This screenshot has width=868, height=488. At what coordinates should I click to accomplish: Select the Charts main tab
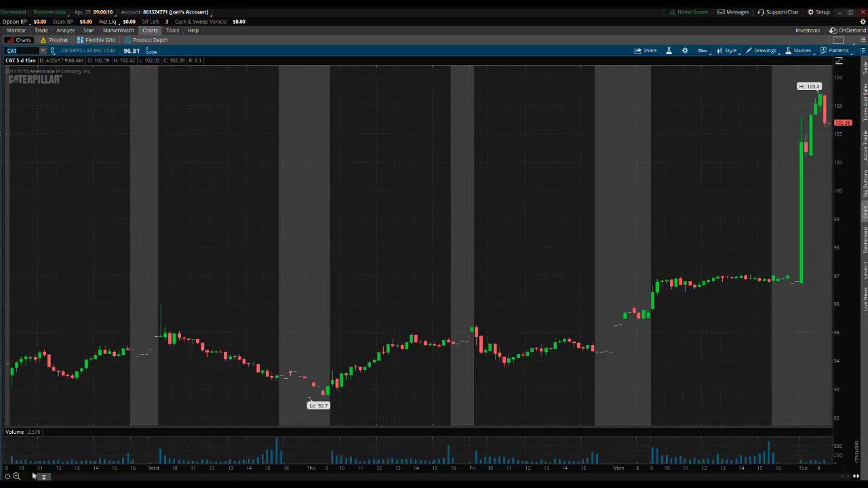[150, 30]
